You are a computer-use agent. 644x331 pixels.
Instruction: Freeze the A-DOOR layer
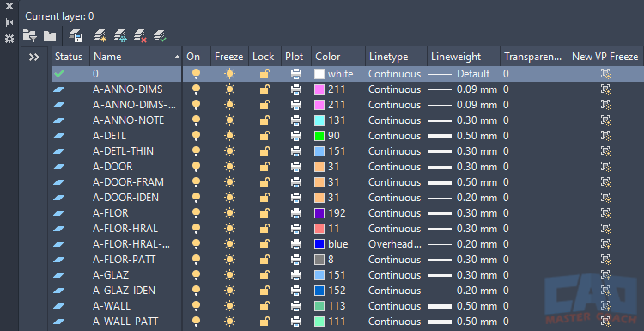click(229, 167)
